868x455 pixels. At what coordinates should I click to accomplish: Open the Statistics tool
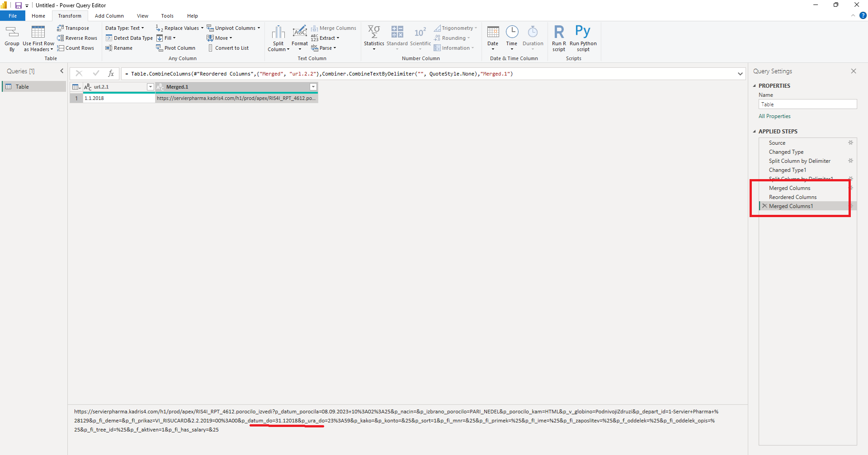pos(374,38)
